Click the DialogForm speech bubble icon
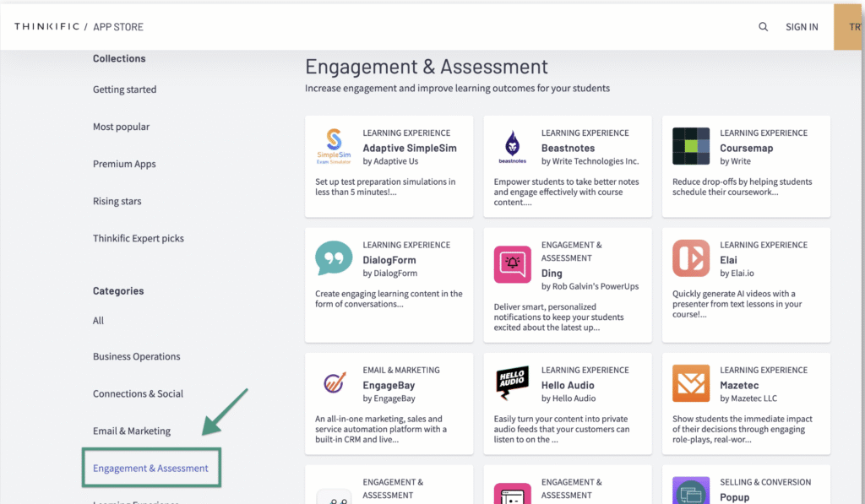Screen dimensions: 865x504 tap(334, 258)
